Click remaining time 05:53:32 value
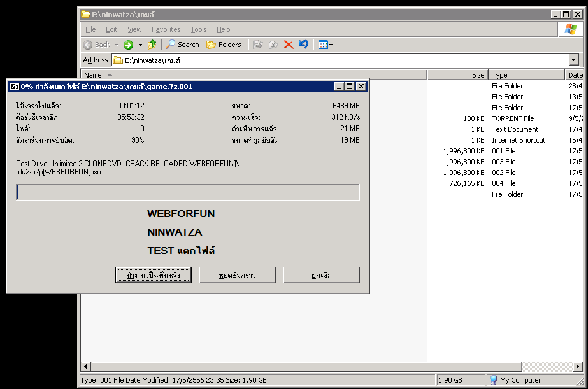This screenshot has height=389, width=588. coord(131,117)
